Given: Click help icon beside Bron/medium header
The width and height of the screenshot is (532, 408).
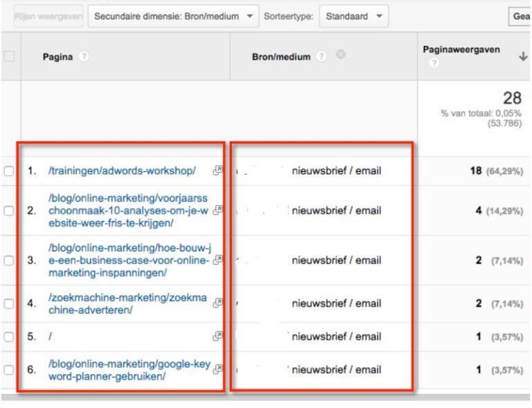Looking at the screenshot, I should point(321,57).
